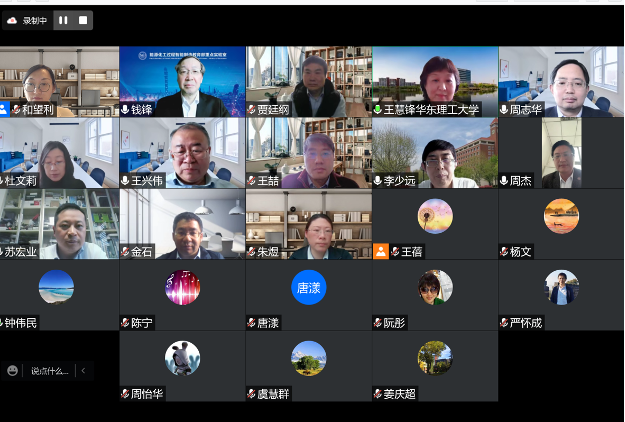The width and height of the screenshot is (625, 422).
Task: Click the microphone icon beside 钱锋
Action: click(x=125, y=109)
